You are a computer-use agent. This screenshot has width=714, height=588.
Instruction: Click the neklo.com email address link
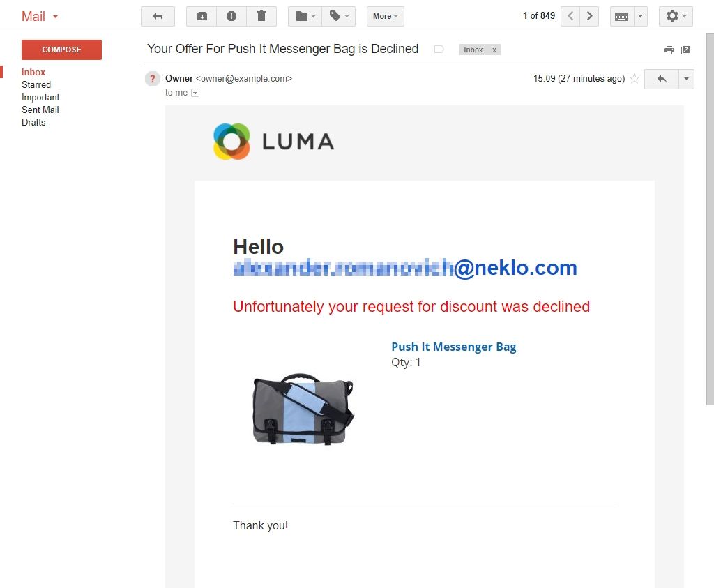pos(405,268)
